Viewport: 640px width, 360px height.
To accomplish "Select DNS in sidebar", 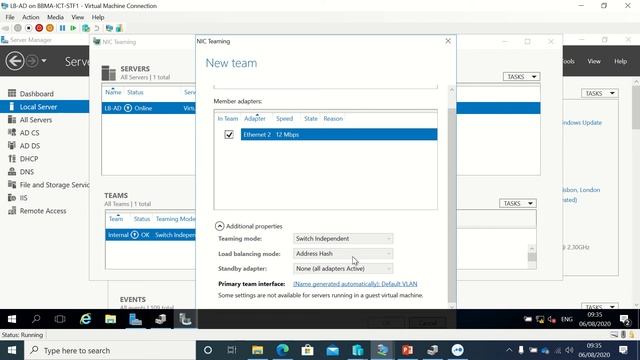I will (27, 172).
